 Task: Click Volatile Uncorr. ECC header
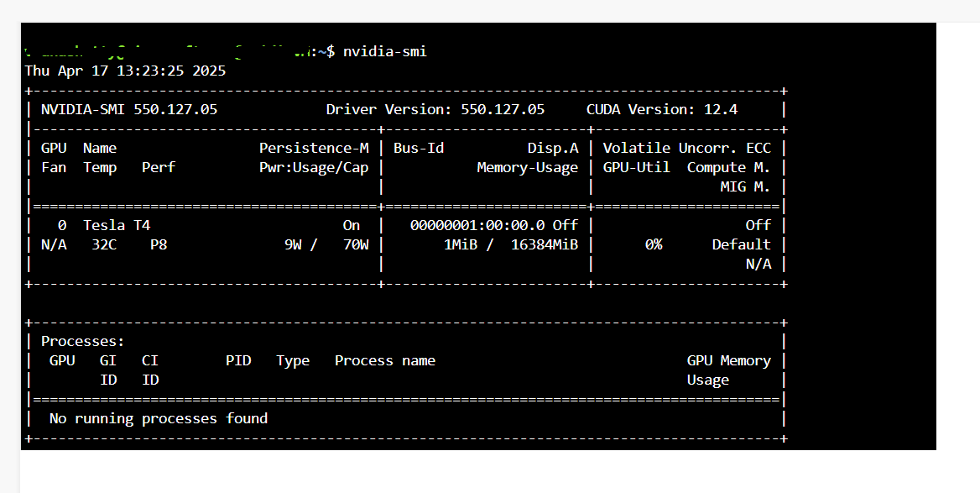coord(687,149)
